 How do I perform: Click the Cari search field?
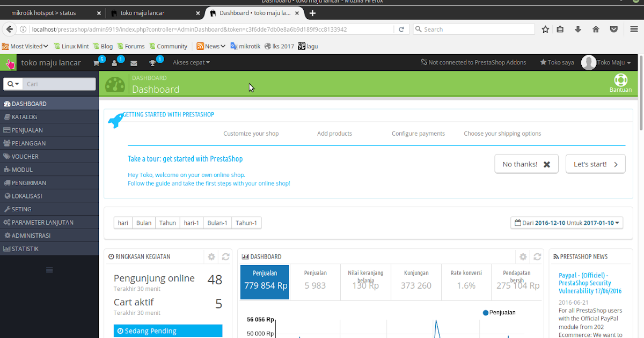click(60, 84)
